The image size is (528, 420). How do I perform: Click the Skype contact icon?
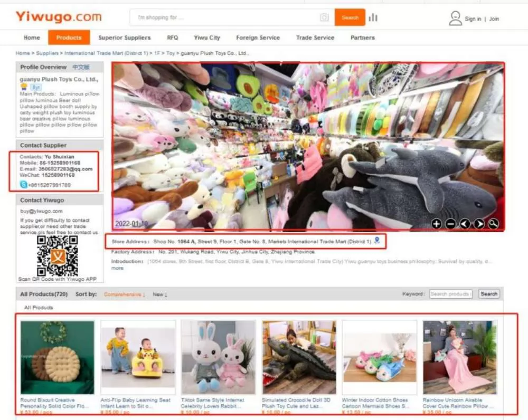(x=24, y=185)
